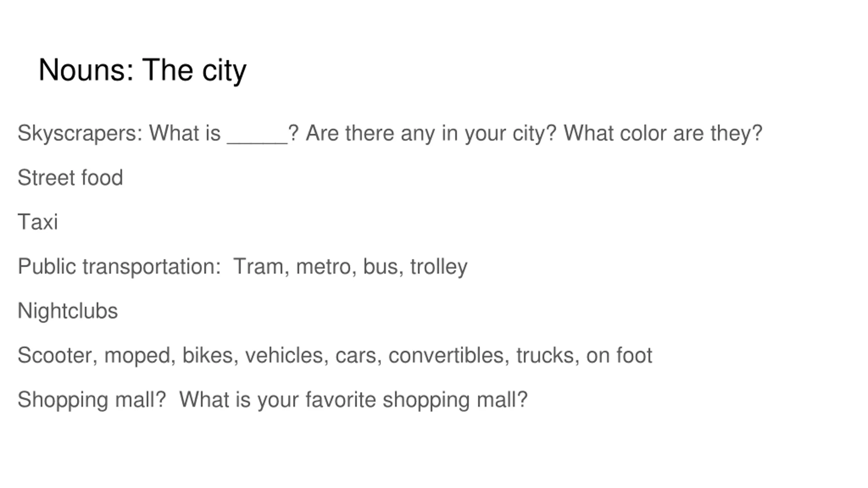Click the word 'Skyscrapers:' in first line
This screenshot has width=868, height=488.
80,133
